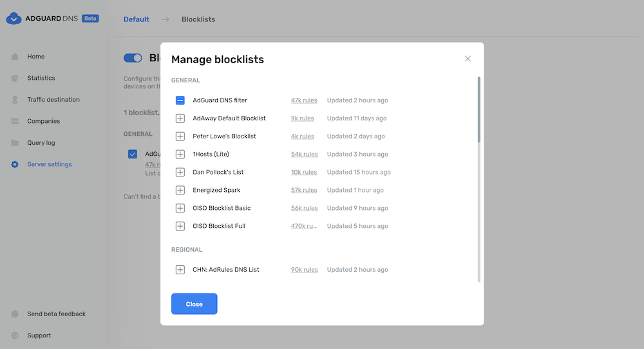This screenshot has height=349, width=644.
Task: Click the Server settings gear icon
Action: 15,164
